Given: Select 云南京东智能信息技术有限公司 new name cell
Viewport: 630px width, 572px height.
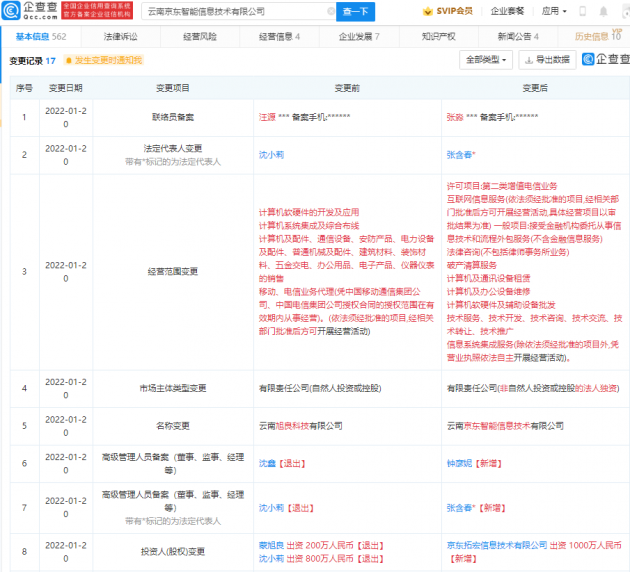Looking at the screenshot, I should tap(505, 426).
